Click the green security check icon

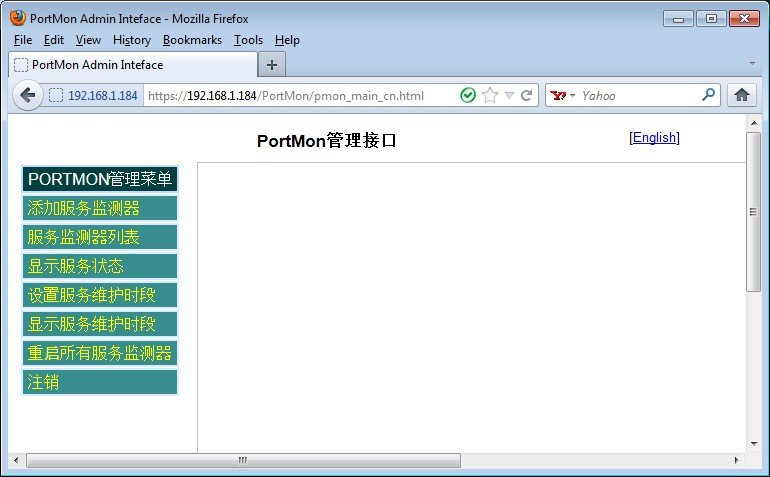[x=468, y=96]
